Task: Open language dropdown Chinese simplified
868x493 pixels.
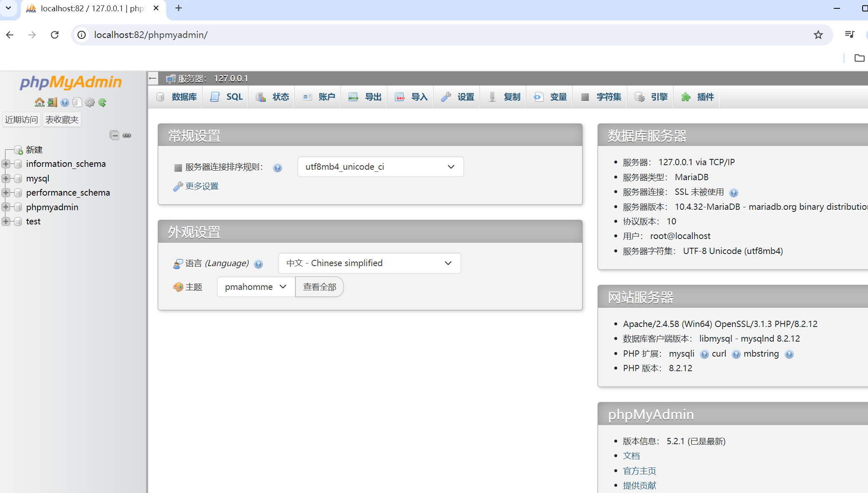Action: point(369,263)
